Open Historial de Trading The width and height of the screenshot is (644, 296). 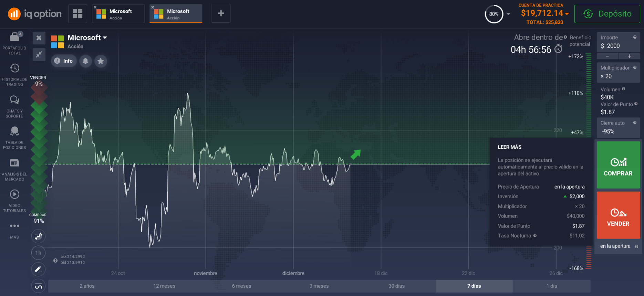pos(14,75)
